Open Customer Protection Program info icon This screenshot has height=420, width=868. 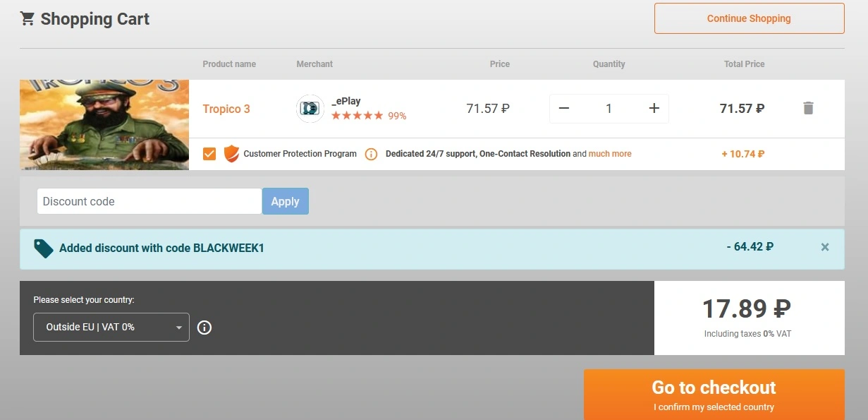(x=371, y=154)
